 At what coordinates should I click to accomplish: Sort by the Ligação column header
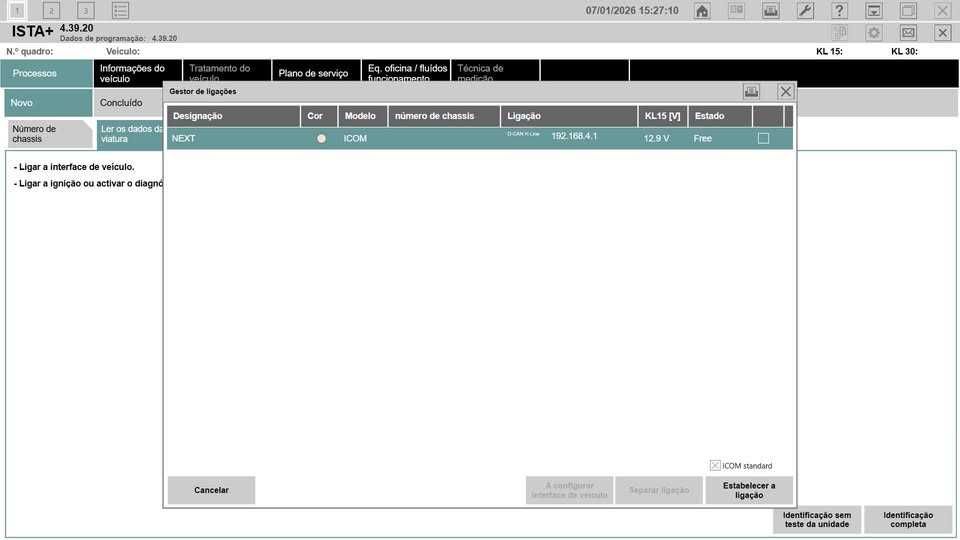[x=569, y=116]
